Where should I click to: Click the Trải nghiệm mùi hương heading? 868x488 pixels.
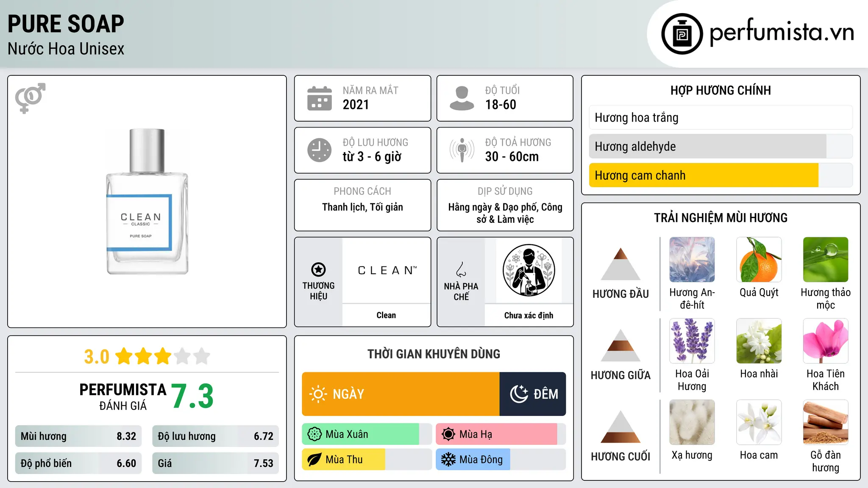[721, 218]
